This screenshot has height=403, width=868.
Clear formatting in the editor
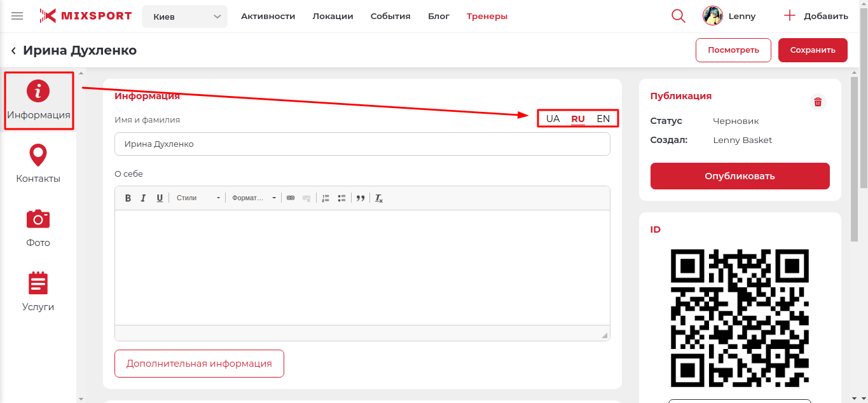(x=379, y=198)
